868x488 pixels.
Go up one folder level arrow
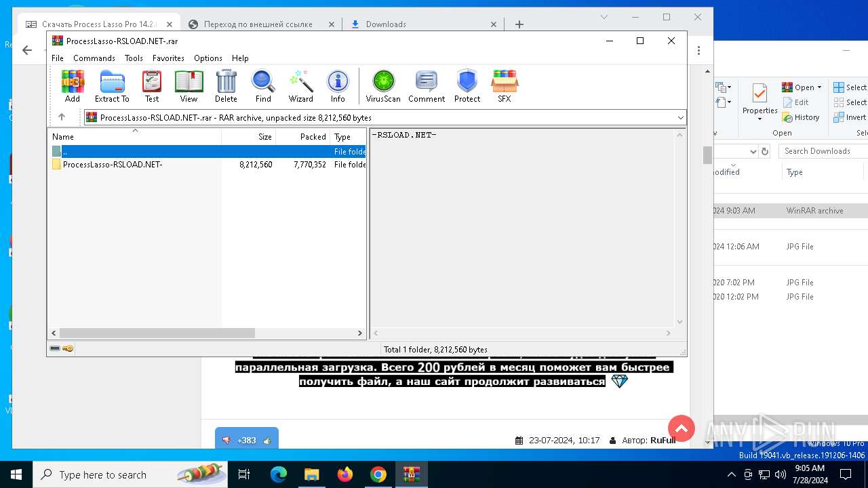(62, 117)
